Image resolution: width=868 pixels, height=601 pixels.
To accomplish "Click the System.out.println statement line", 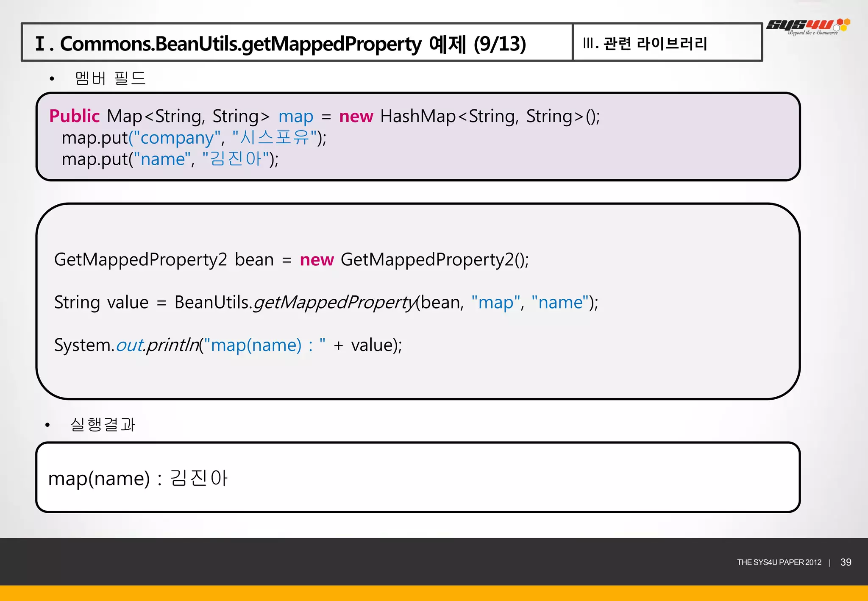I will (228, 345).
